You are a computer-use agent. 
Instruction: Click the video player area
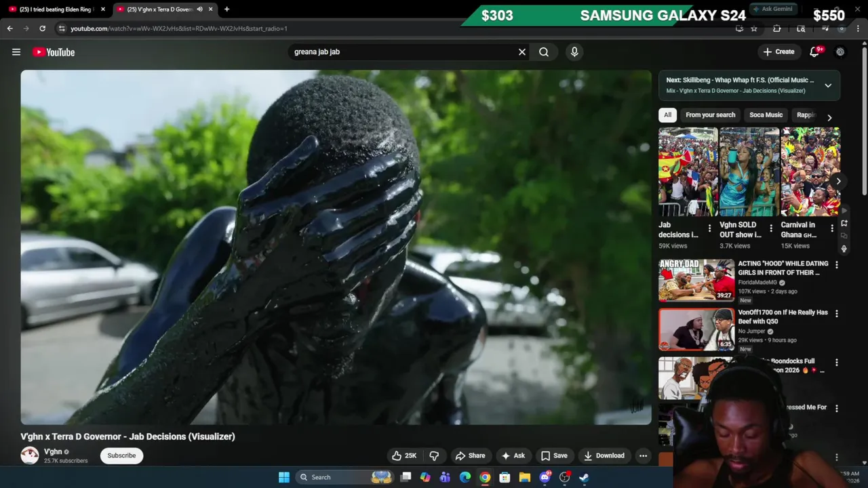click(336, 247)
